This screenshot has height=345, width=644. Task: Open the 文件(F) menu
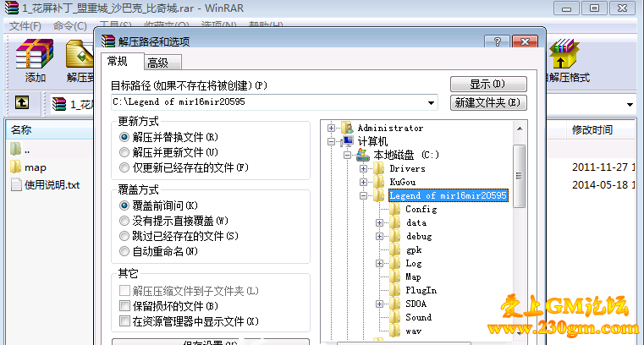pyautogui.click(x=25, y=26)
